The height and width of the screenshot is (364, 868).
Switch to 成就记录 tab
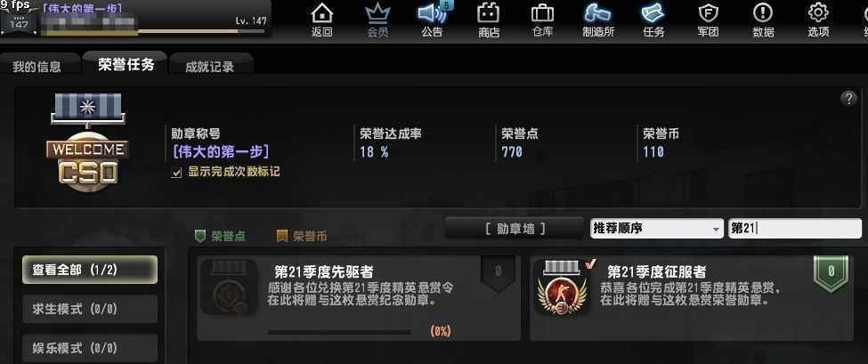[210, 67]
